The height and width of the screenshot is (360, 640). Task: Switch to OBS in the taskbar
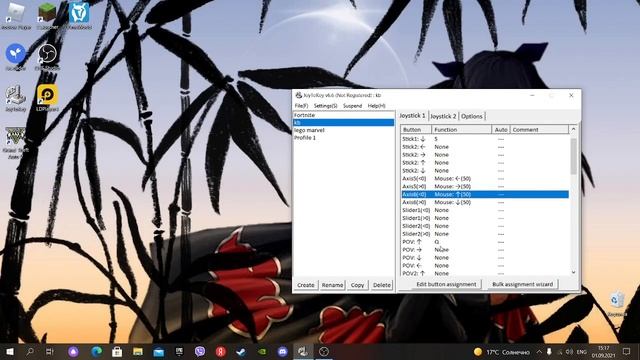click(x=324, y=351)
